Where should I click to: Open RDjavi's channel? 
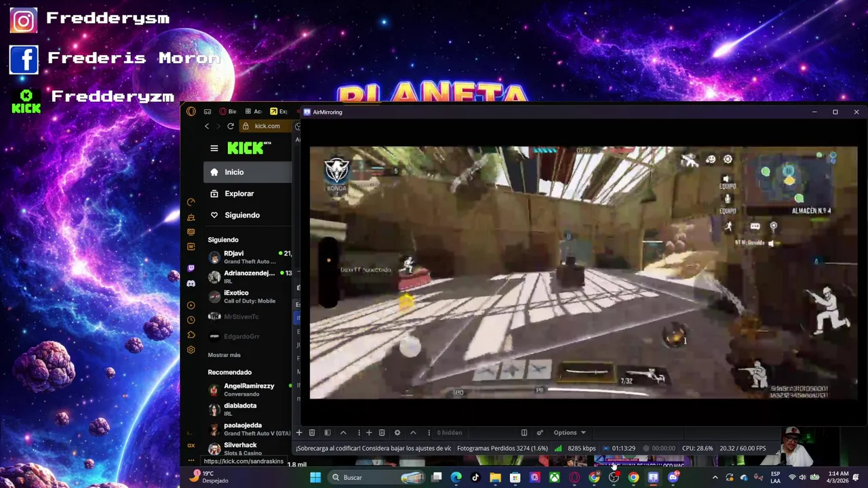[x=249, y=258]
